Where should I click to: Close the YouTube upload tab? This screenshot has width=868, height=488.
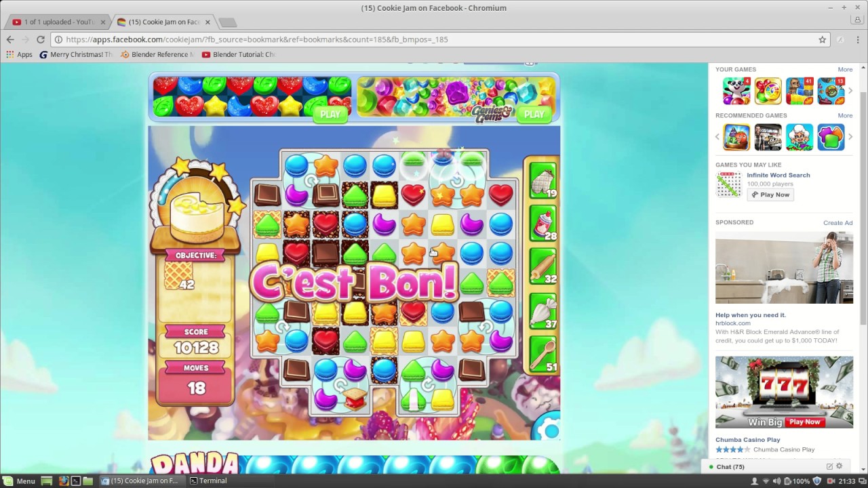103,22
